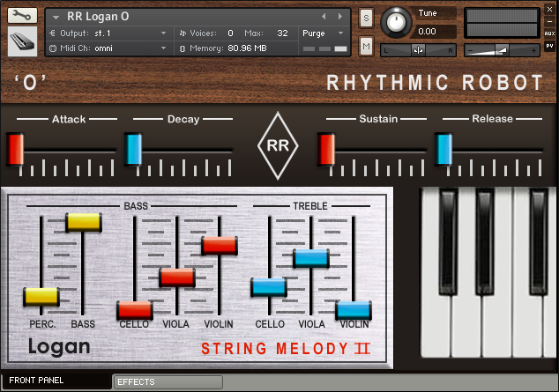The image size is (559, 392).
Task: Click the volume minus button
Action: pos(471,51)
